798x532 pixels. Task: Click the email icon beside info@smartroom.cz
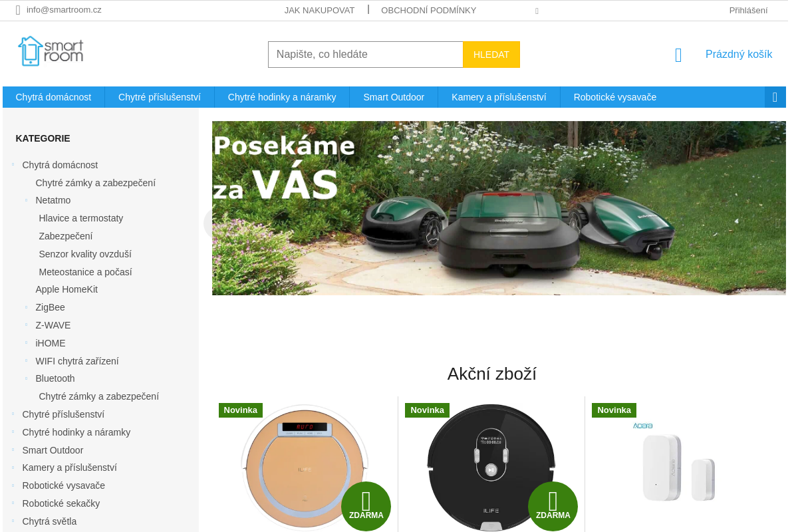click(x=18, y=10)
